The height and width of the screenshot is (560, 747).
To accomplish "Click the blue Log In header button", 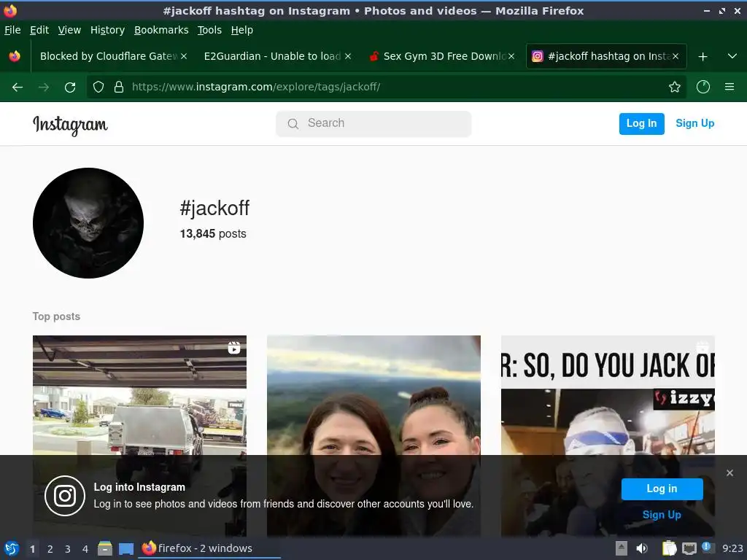I will [641, 124].
